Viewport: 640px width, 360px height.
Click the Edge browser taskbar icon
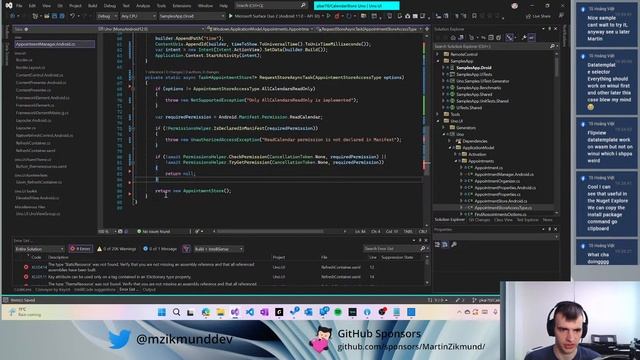click(x=206, y=312)
